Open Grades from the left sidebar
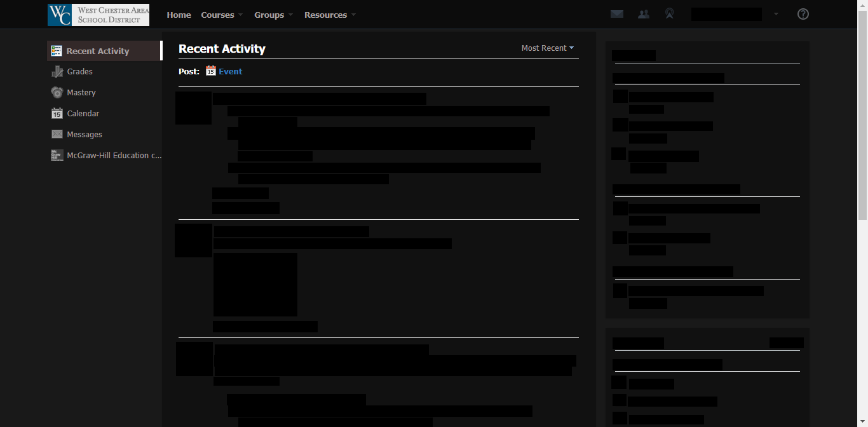Screen dimensions: 868x427 coord(79,71)
